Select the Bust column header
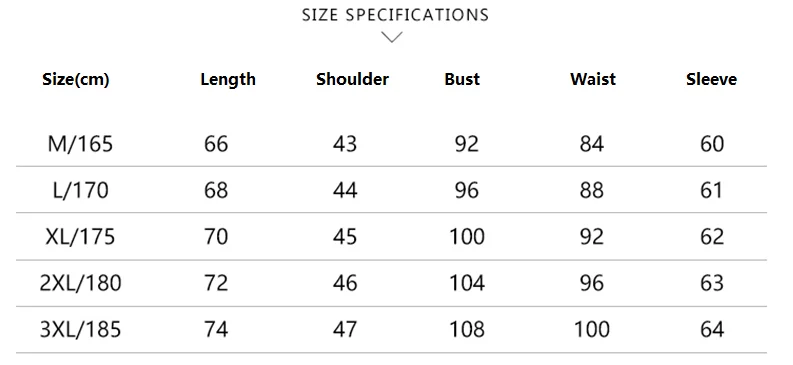Screen dimensions: 793x365 (x=462, y=79)
